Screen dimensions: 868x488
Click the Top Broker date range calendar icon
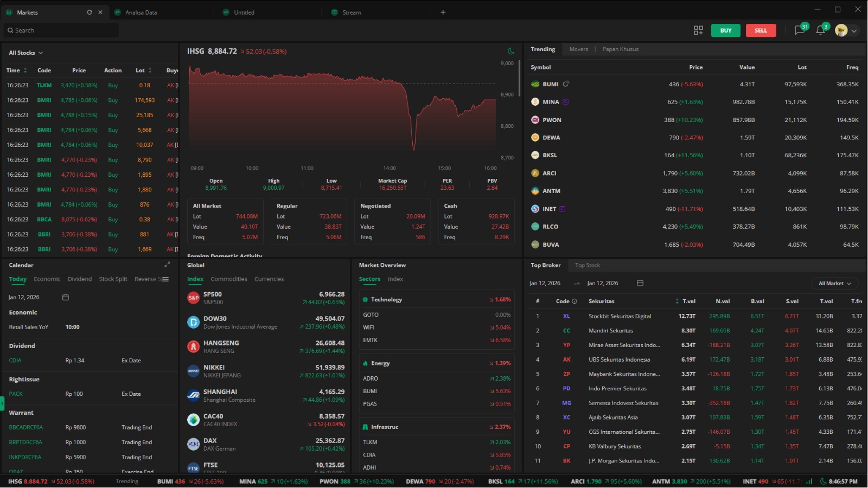(640, 283)
